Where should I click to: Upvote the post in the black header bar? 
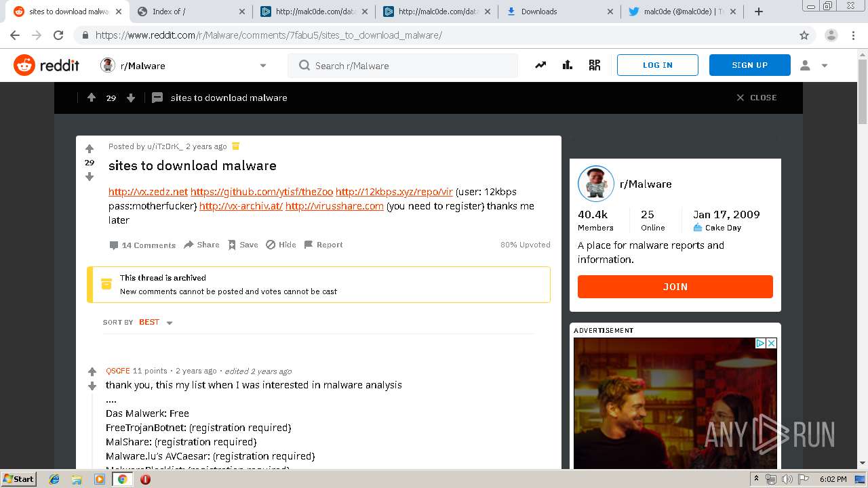pyautogui.click(x=92, y=98)
